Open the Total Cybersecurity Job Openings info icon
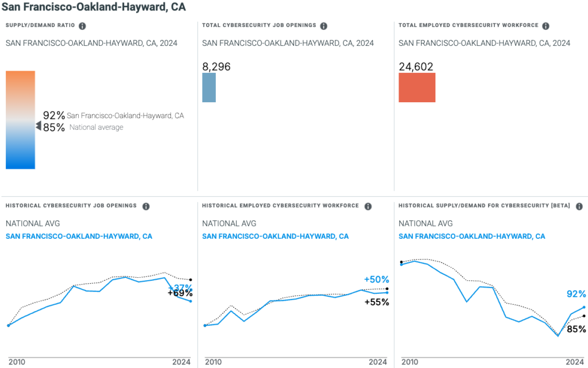Viewport: 588px width, 368px height. [x=323, y=25]
